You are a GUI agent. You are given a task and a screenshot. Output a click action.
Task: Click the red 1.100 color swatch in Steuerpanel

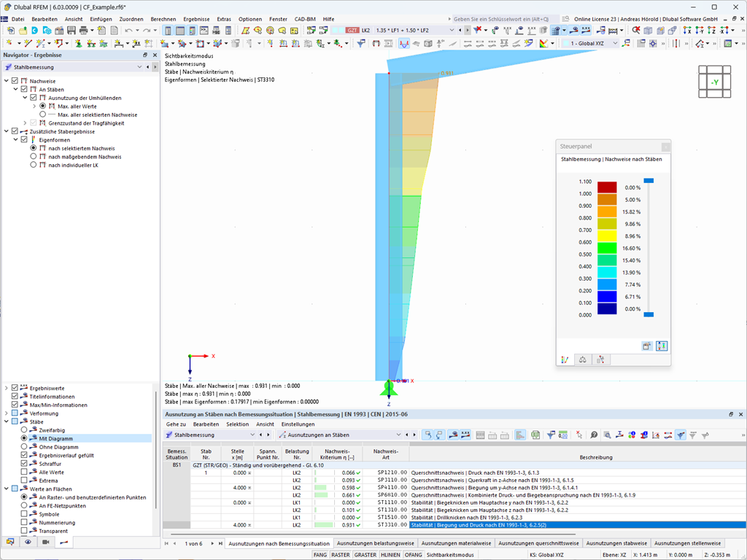pos(607,187)
